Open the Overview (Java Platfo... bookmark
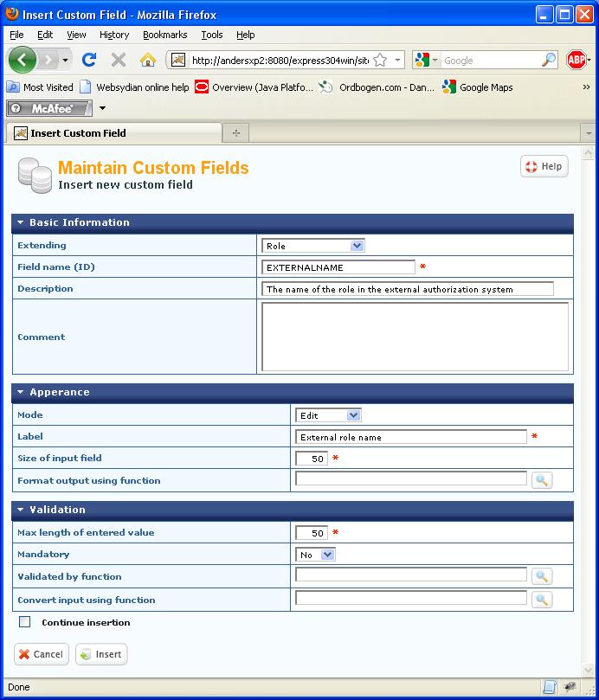This screenshot has height=700, width=599. tap(254, 87)
